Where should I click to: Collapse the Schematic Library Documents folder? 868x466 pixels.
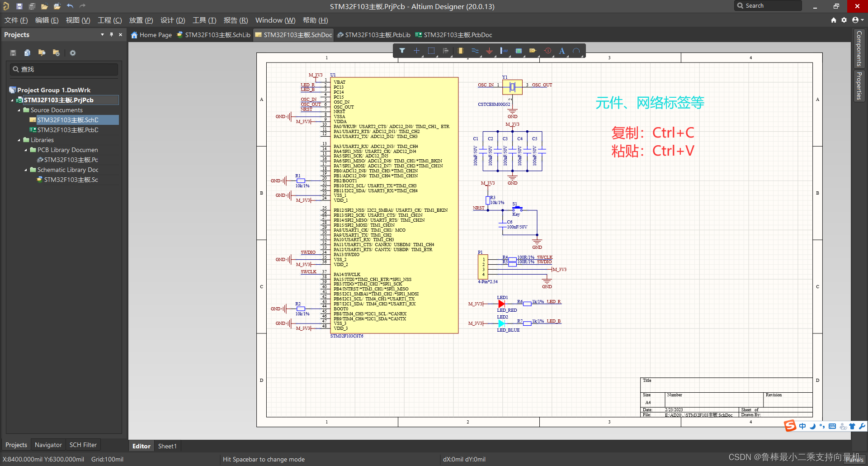click(x=26, y=170)
